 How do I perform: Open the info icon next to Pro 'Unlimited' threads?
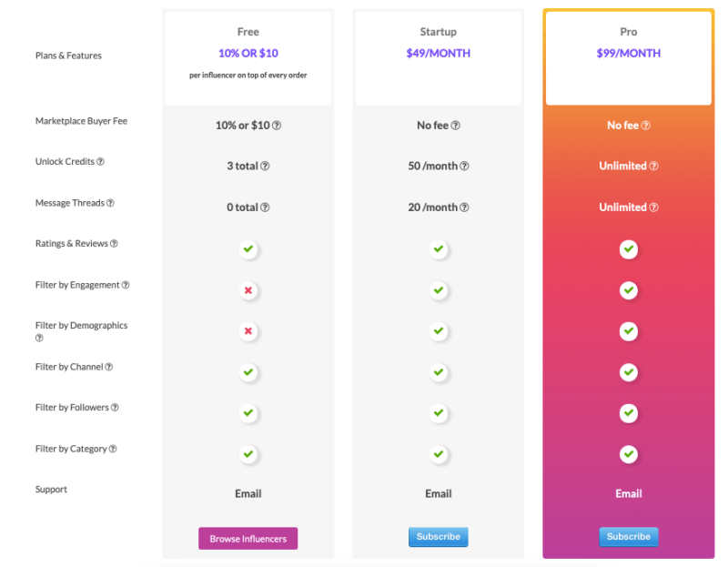point(653,207)
